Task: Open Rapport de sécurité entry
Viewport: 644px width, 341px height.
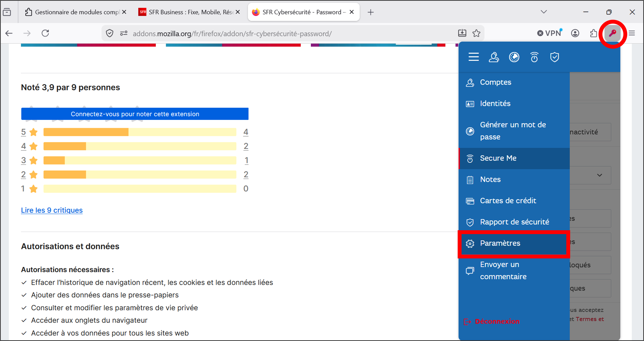Action: pos(514,222)
